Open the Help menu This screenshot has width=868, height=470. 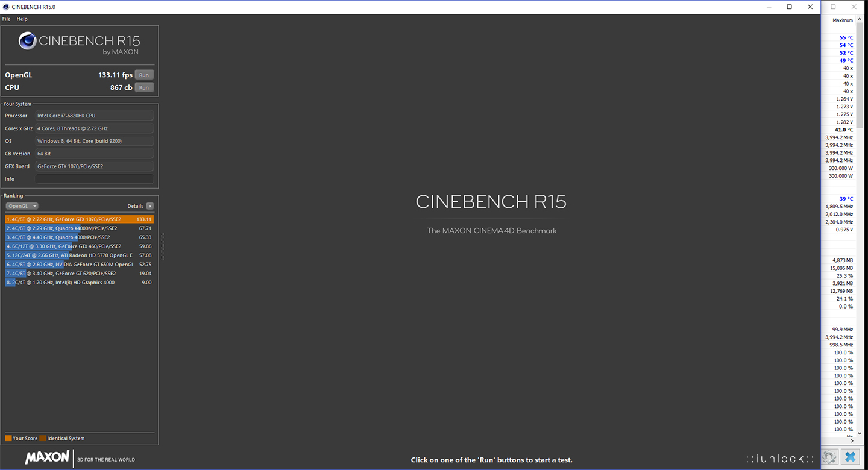(x=22, y=19)
